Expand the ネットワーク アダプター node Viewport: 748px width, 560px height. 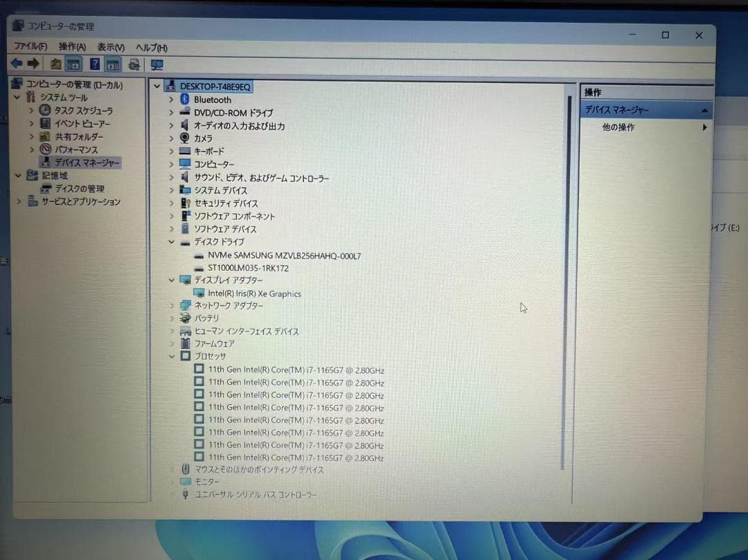pyautogui.click(x=172, y=305)
